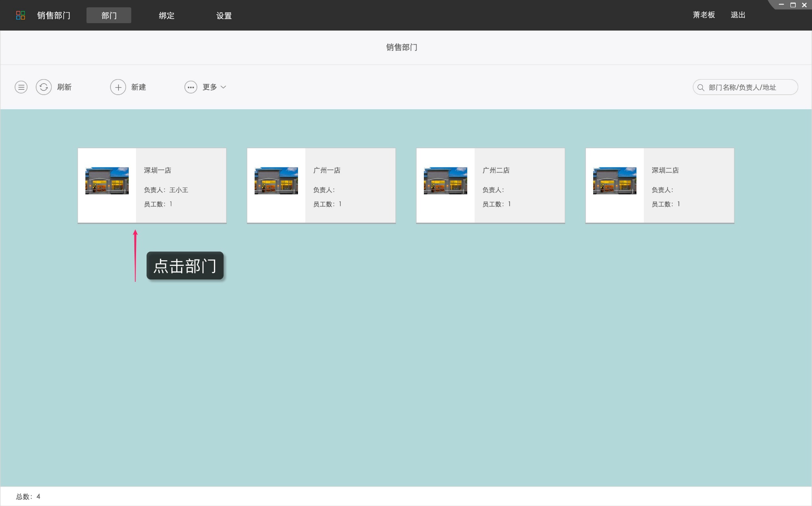Click the plus icon to create new department
Viewport: 812px width, 506px height.
118,87
